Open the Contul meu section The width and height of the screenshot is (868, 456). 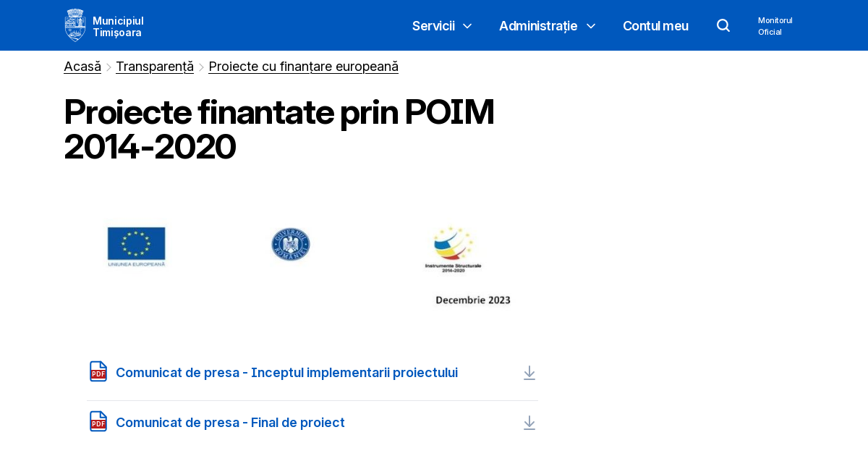click(655, 25)
